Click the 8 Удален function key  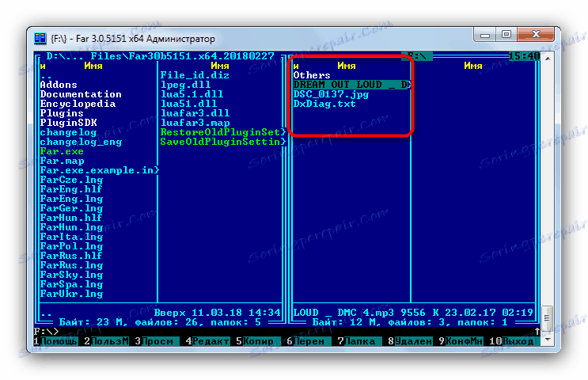pyautogui.click(x=410, y=341)
